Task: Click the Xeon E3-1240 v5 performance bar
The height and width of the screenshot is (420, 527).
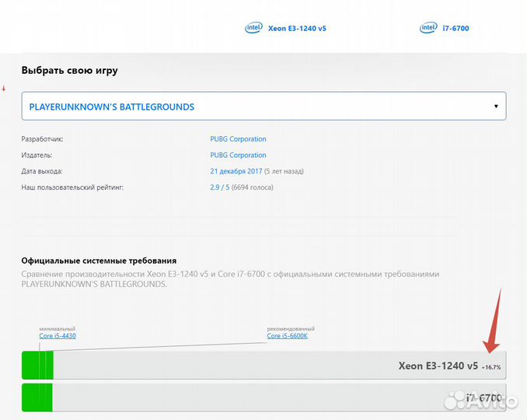Action: 263,366
